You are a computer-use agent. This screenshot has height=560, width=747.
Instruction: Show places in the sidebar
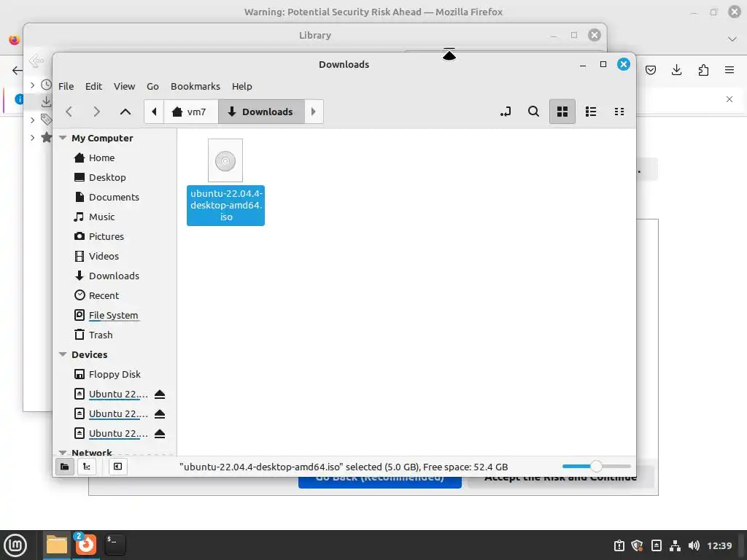pos(65,467)
